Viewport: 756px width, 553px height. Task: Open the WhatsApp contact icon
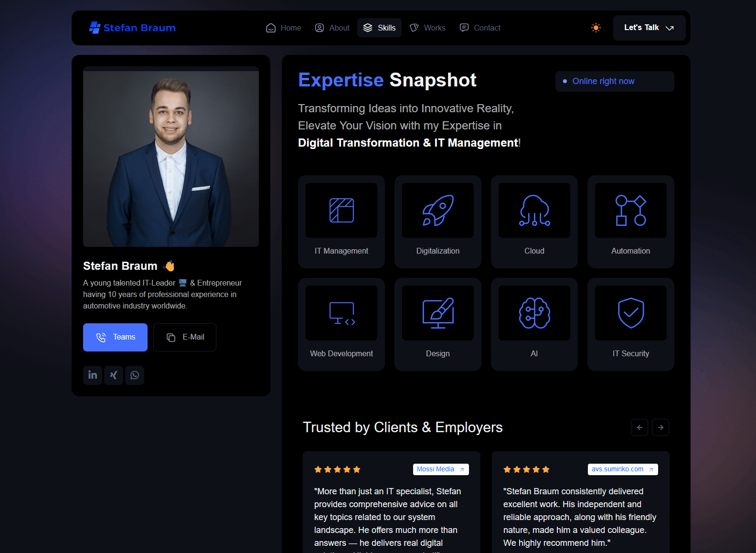(x=135, y=375)
